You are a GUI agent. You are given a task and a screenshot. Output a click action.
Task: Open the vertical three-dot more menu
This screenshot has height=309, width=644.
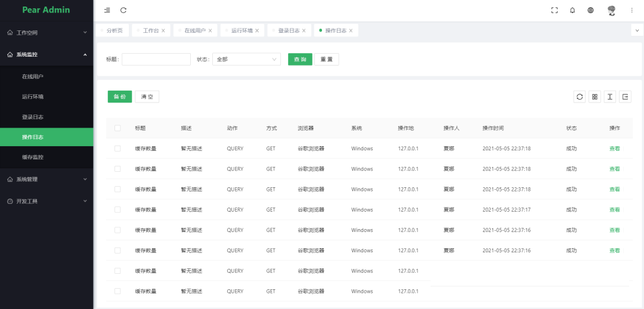click(632, 10)
